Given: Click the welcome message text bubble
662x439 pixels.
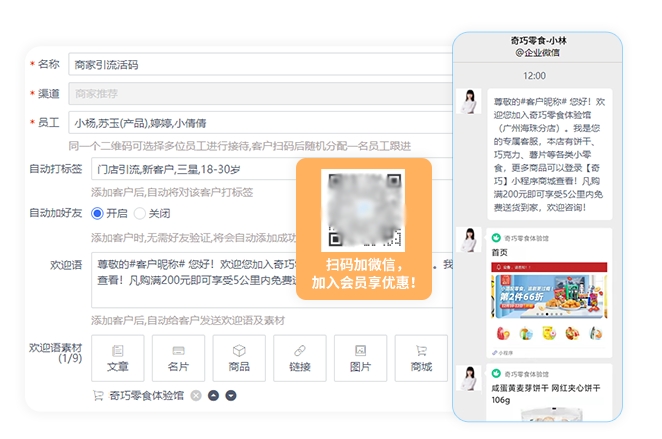Looking at the screenshot, I should tap(549, 154).
